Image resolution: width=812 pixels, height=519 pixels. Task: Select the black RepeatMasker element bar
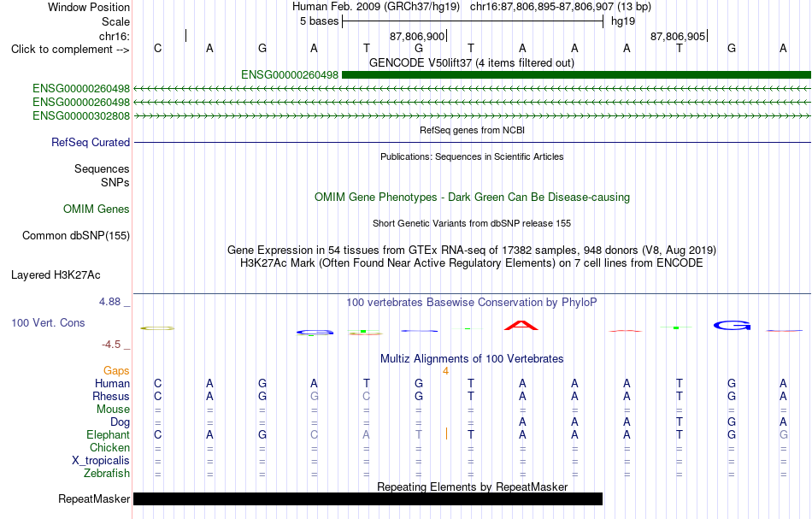(x=368, y=498)
